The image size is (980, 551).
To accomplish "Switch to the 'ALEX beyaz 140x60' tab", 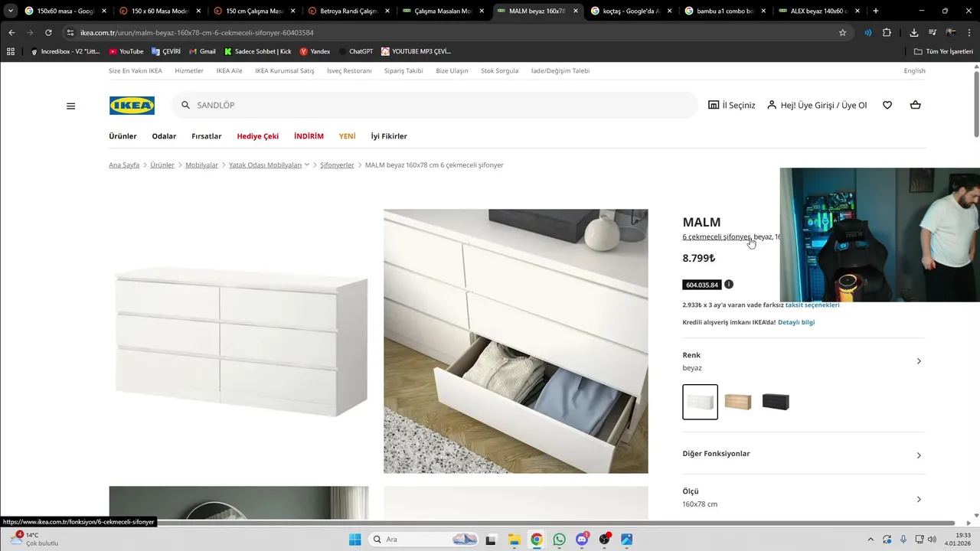I will coord(819,11).
